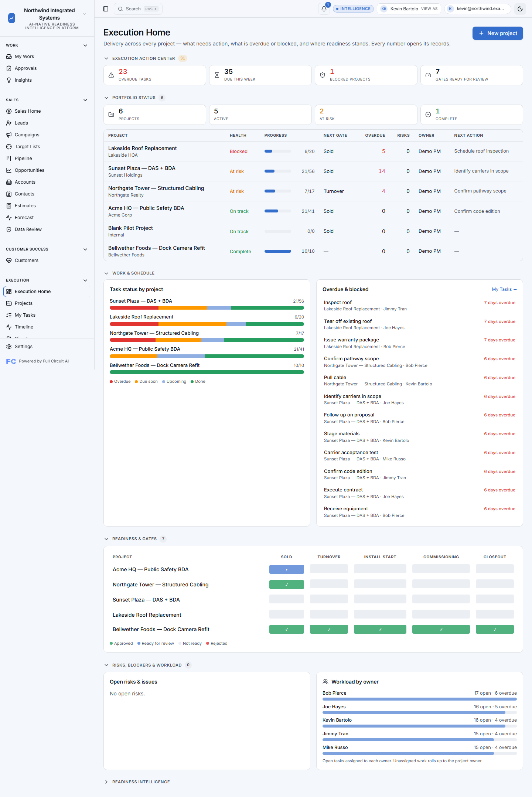Click the Data Review shield icon
Image resolution: width=532 pixels, height=797 pixels.
point(9,229)
